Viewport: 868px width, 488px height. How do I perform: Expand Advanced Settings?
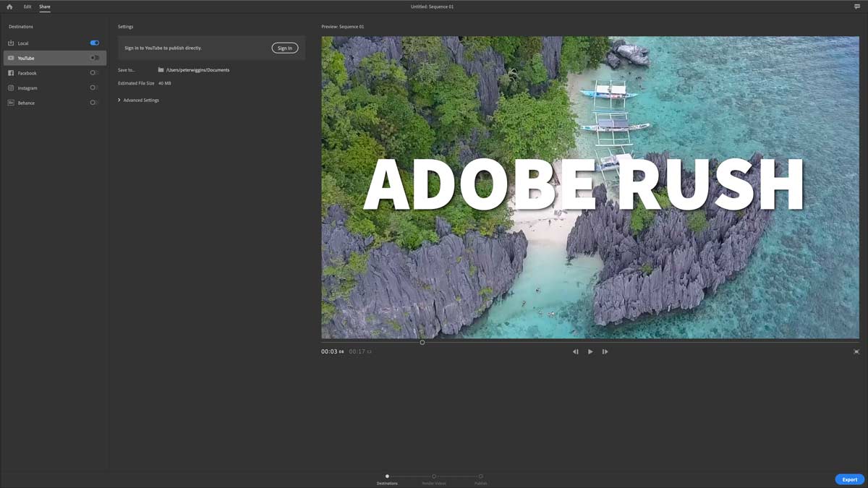pos(139,100)
